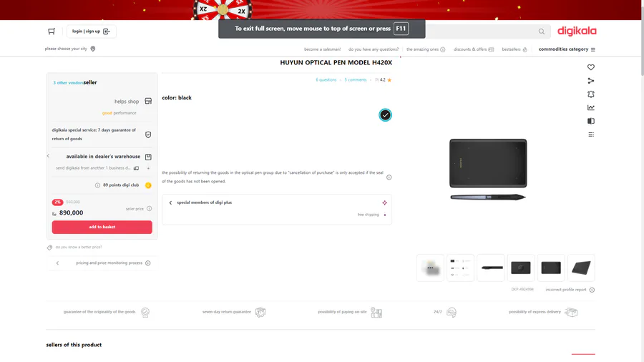Click 'do you know a better price?'

coord(79,247)
